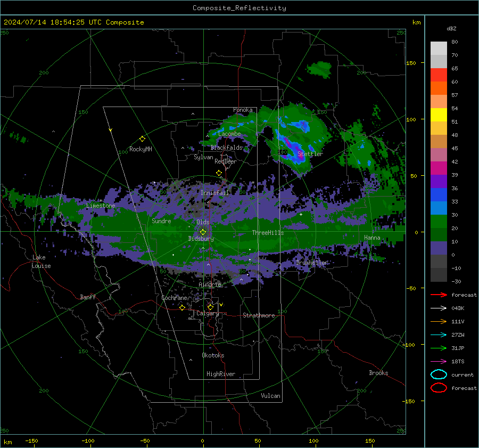Select the orange 111V arrow icon

[x=439, y=321]
